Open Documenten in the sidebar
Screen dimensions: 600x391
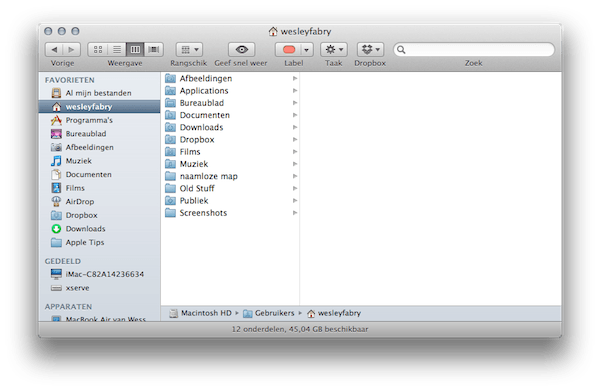[99, 174]
